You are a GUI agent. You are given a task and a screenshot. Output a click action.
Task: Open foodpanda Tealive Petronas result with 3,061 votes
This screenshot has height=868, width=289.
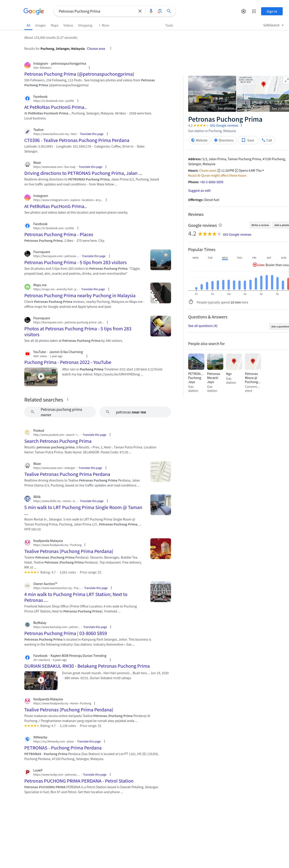[x=69, y=552]
